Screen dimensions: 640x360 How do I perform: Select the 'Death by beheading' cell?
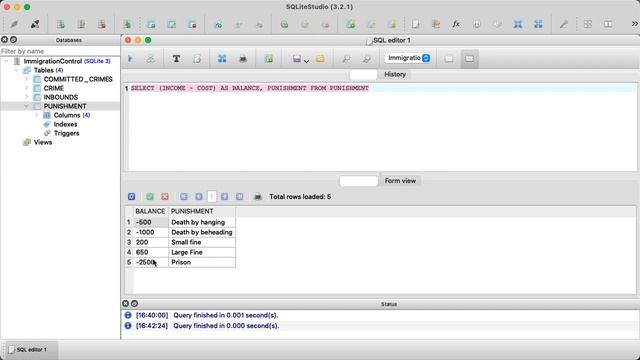(x=202, y=232)
